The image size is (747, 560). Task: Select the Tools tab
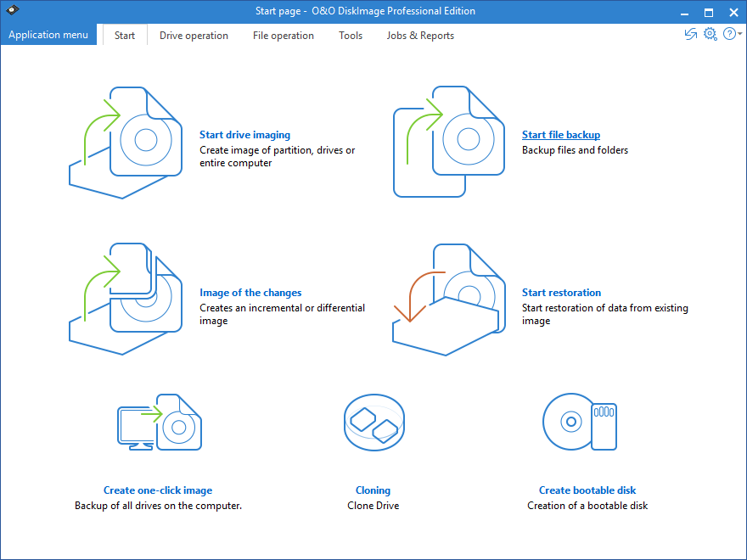[351, 35]
